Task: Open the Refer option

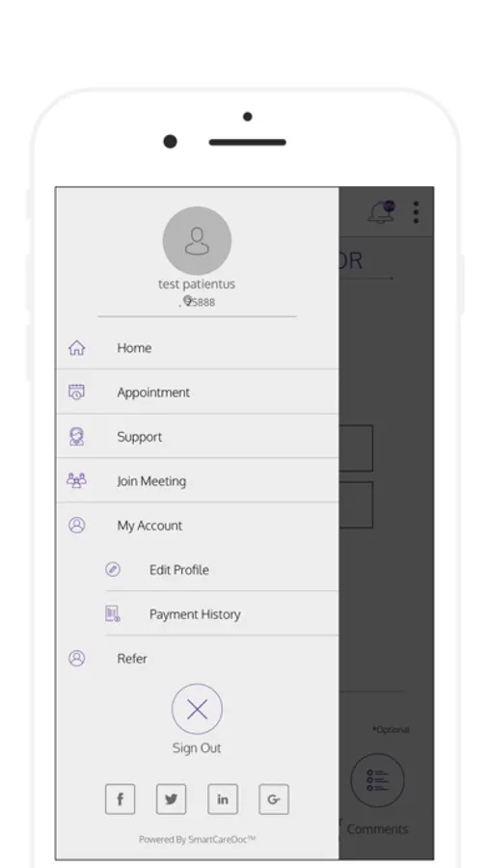Action: point(197,658)
